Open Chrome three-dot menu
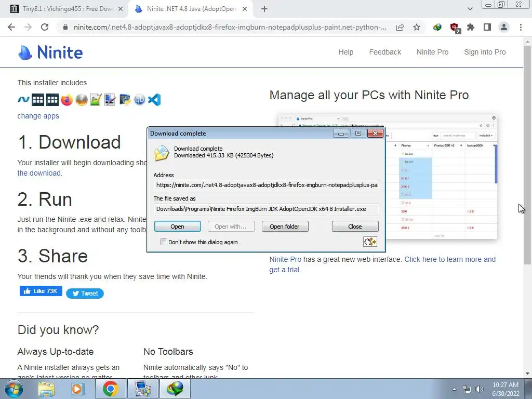This screenshot has width=532, height=399. click(521, 27)
